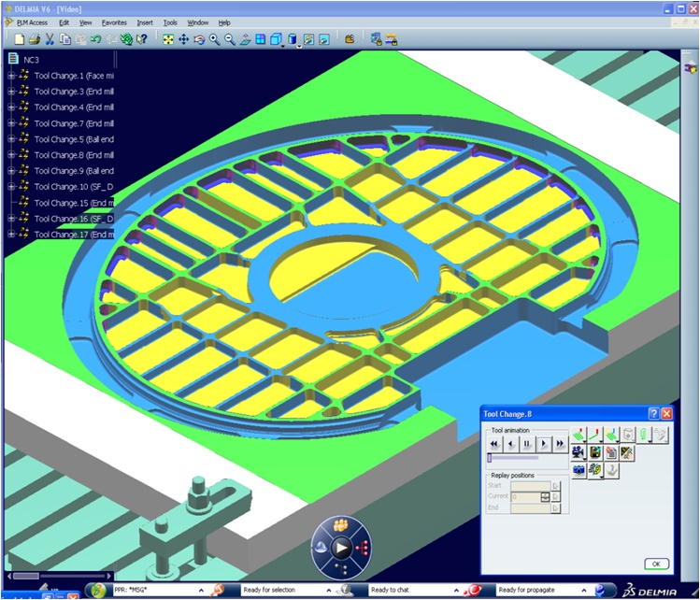
Task: Click the Cut scissors icon
Action: pos(50,39)
